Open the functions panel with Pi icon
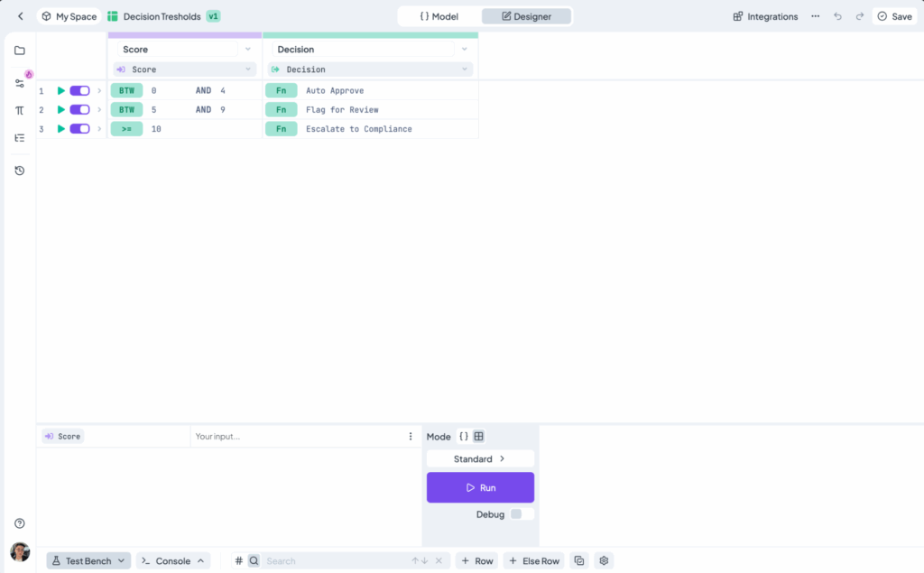Screen dimensions: 924x573 click(x=20, y=109)
